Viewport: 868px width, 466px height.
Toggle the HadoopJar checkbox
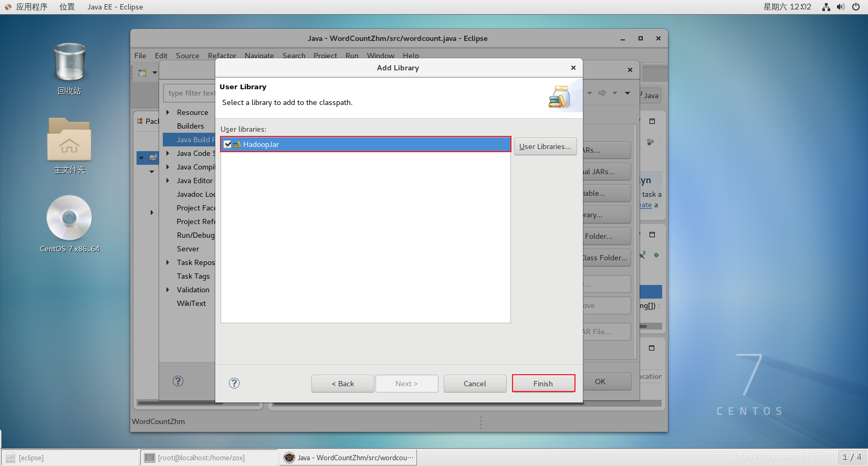(x=228, y=144)
